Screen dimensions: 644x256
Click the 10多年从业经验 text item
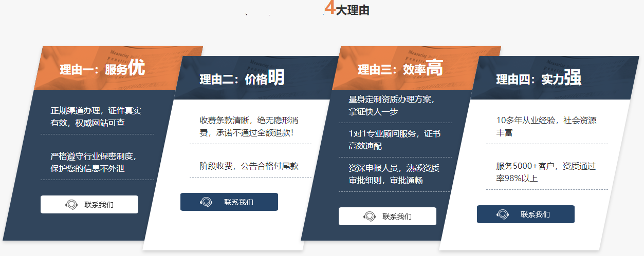(x=546, y=127)
